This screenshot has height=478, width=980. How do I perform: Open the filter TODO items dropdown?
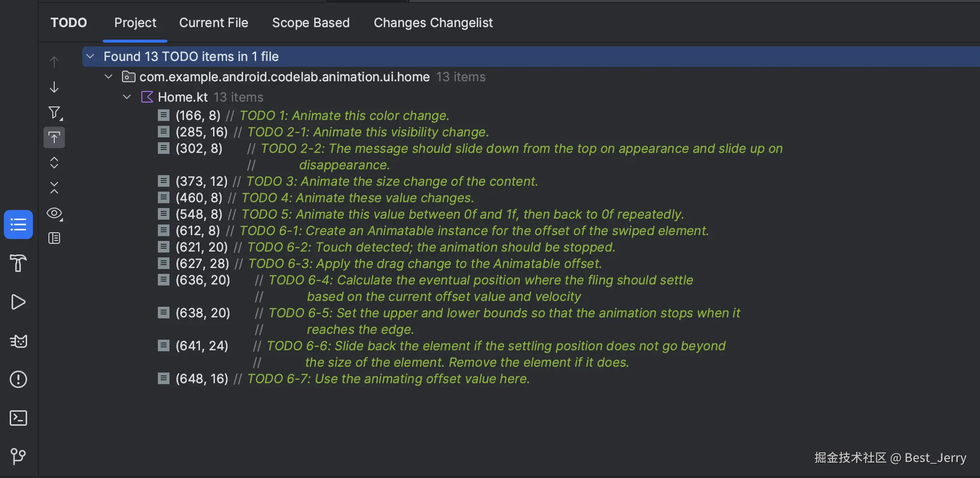tap(54, 113)
